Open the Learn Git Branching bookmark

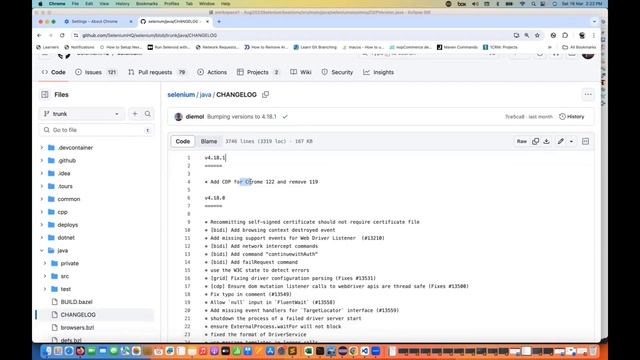click(315, 47)
